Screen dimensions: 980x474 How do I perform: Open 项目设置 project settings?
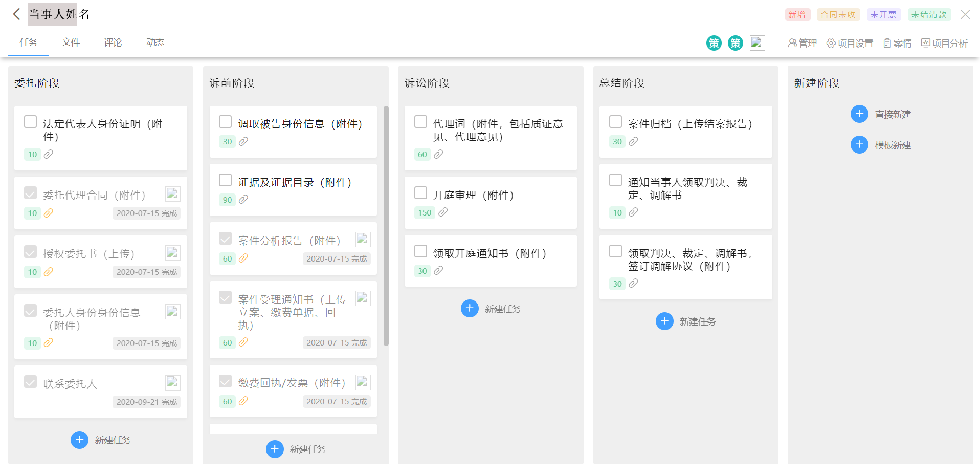click(x=850, y=44)
